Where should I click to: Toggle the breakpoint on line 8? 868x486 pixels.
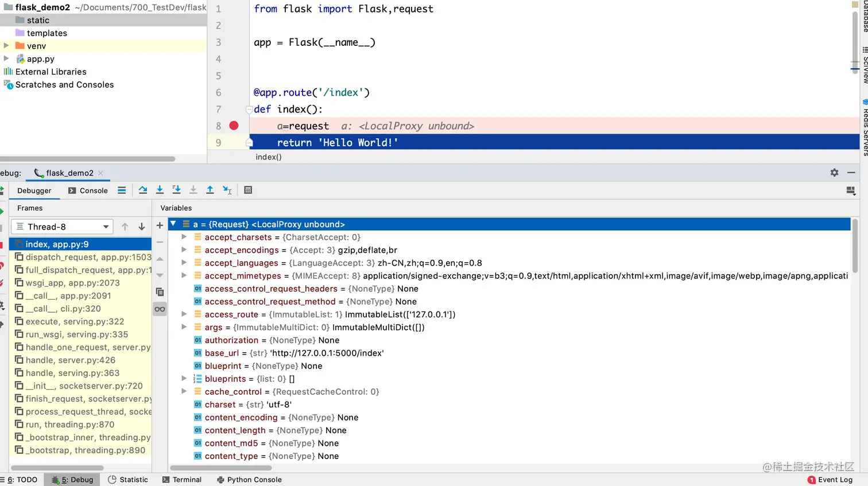pos(234,126)
